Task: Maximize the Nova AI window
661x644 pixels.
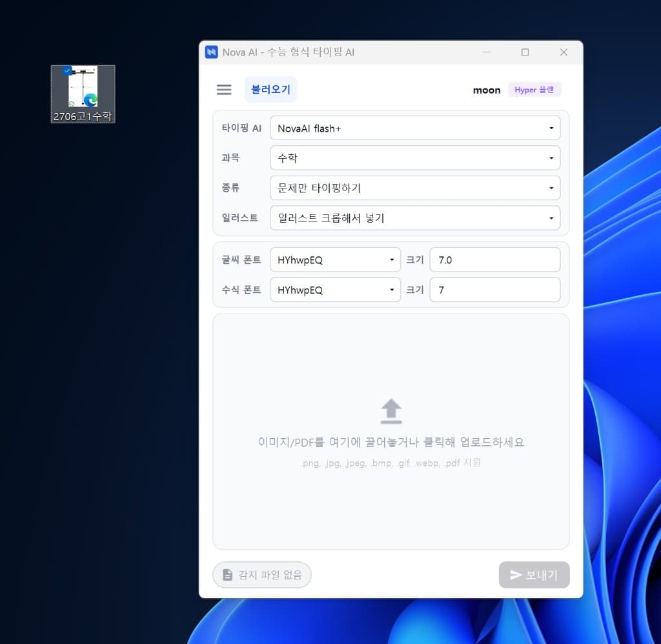Action: pos(525,52)
